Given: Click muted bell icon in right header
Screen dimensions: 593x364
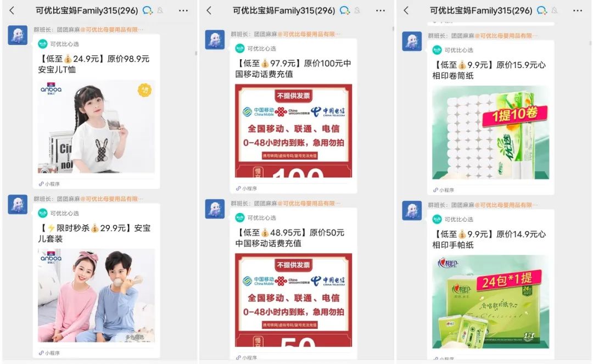Looking at the screenshot, I should click(x=555, y=10).
